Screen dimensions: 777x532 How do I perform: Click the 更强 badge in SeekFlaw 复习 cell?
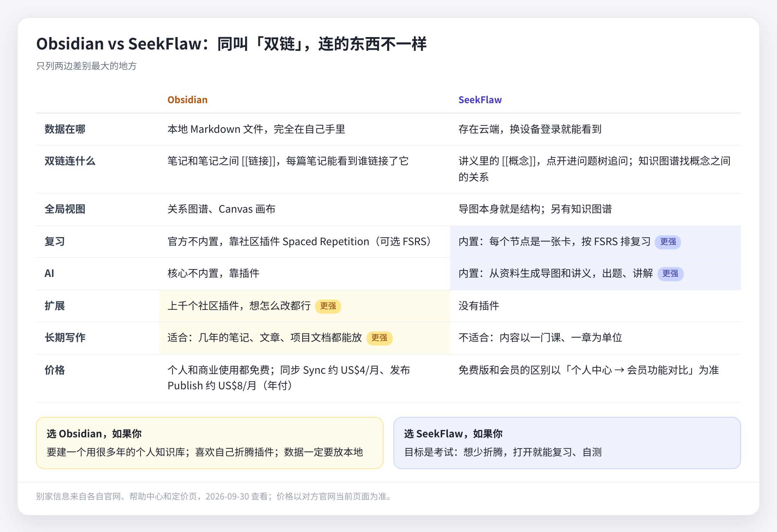coord(668,242)
